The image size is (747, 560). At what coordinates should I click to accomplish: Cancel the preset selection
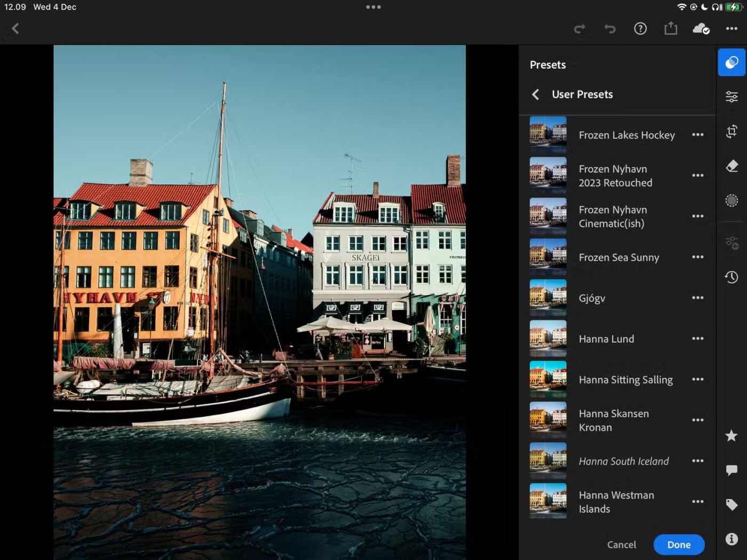point(621,545)
